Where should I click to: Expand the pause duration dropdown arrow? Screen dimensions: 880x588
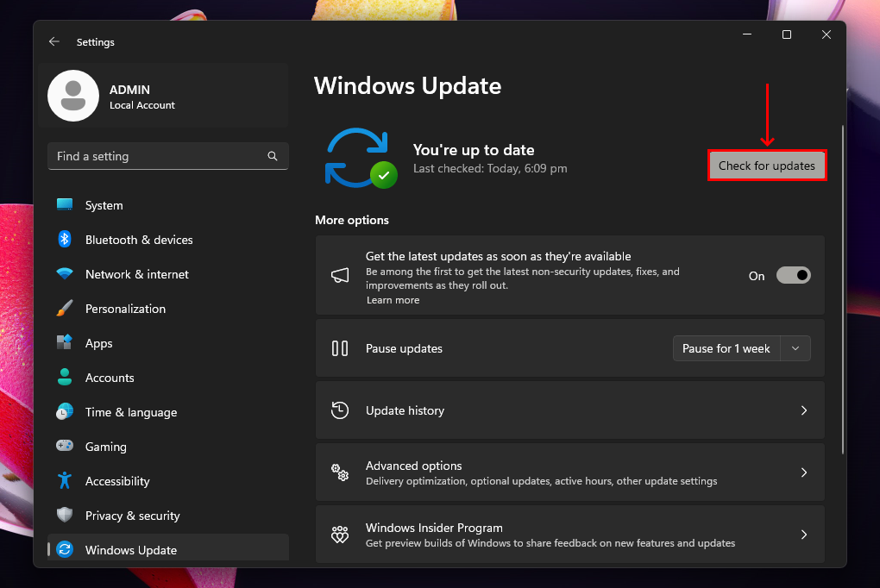[x=795, y=348]
